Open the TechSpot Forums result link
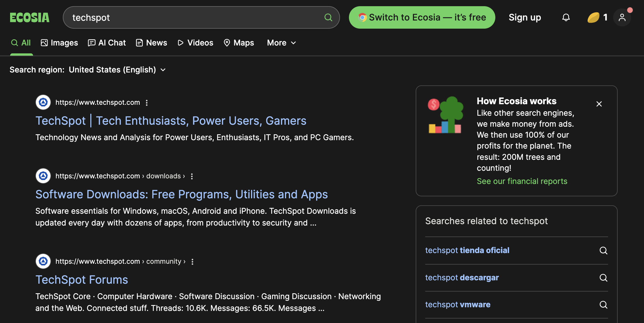644x323 pixels. [x=82, y=280]
